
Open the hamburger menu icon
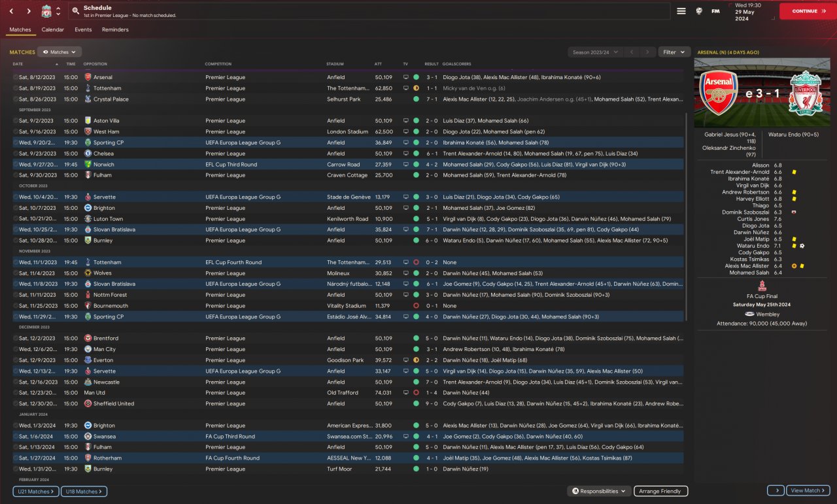coord(681,11)
